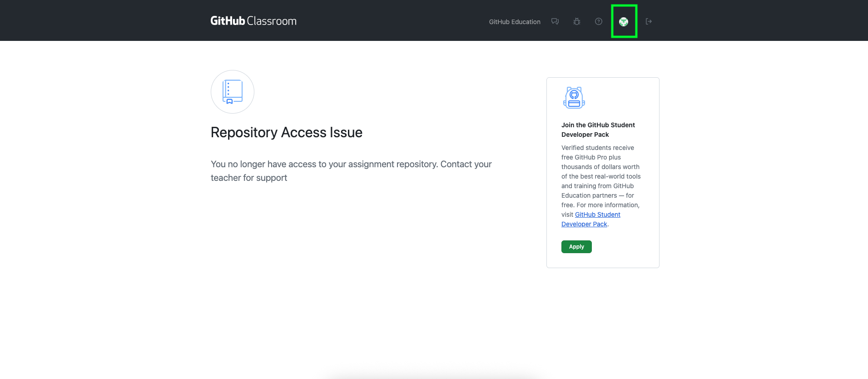Viewport: 868px width, 379px height.
Task: Click blank area inside the Developer Pack card
Action: [627, 248]
